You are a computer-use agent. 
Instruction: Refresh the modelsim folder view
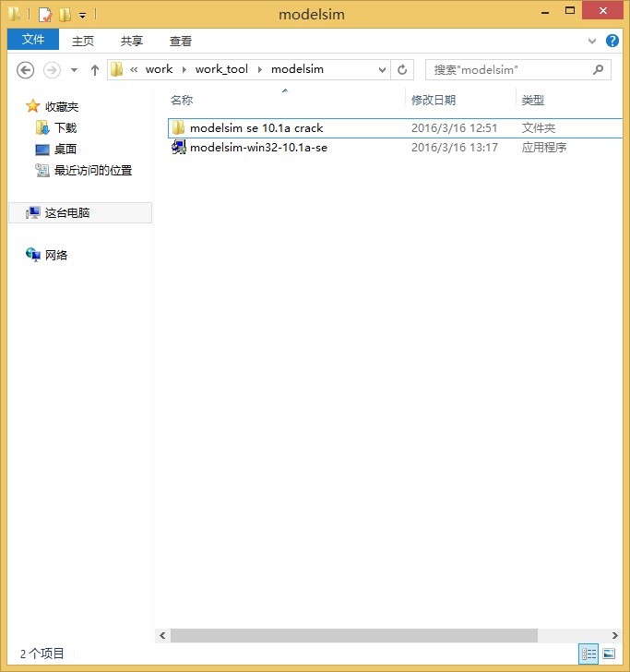402,69
